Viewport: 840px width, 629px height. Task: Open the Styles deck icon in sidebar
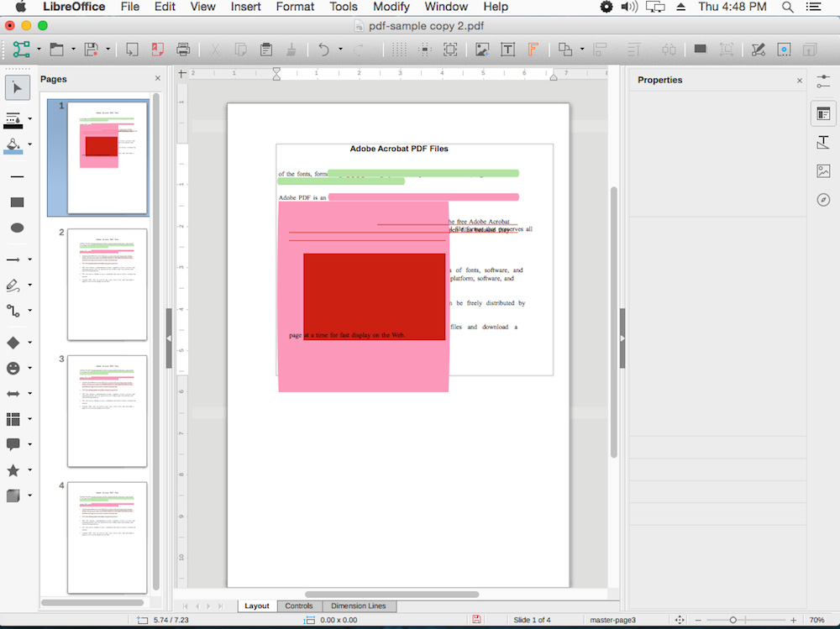(x=823, y=142)
